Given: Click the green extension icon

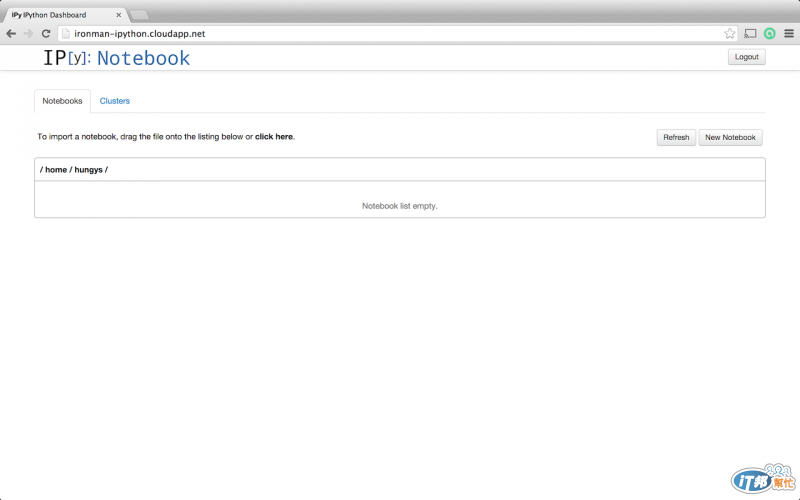Looking at the screenshot, I should point(769,34).
